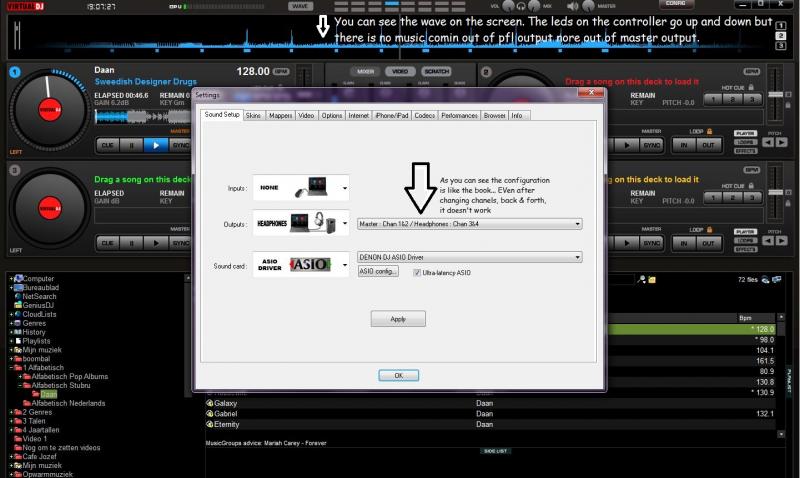Open the Master/Headphones channel assignment combo box
Image resolution: width=800 pixels, height=478 pixels.
click(469, 223)
